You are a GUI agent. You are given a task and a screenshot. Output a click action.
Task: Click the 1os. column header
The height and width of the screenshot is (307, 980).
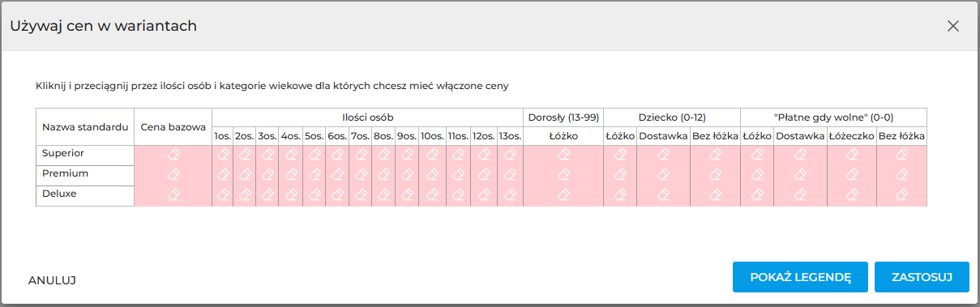pos(223,136)
